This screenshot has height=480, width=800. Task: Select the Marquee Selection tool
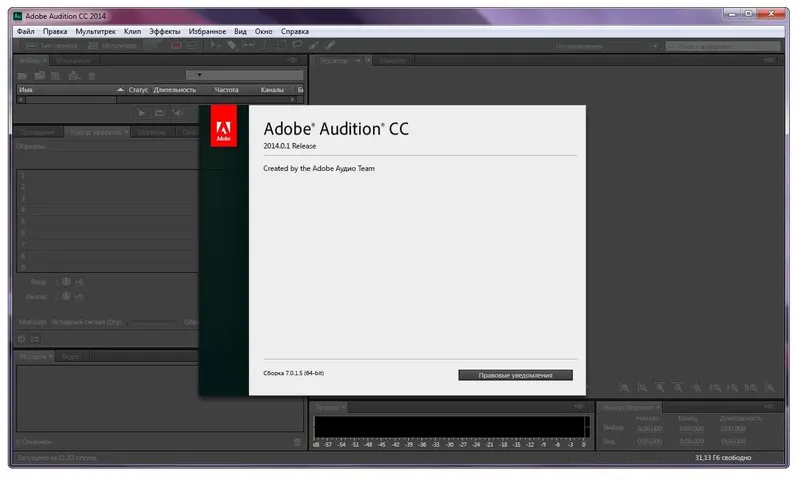[x=281, y=45]
